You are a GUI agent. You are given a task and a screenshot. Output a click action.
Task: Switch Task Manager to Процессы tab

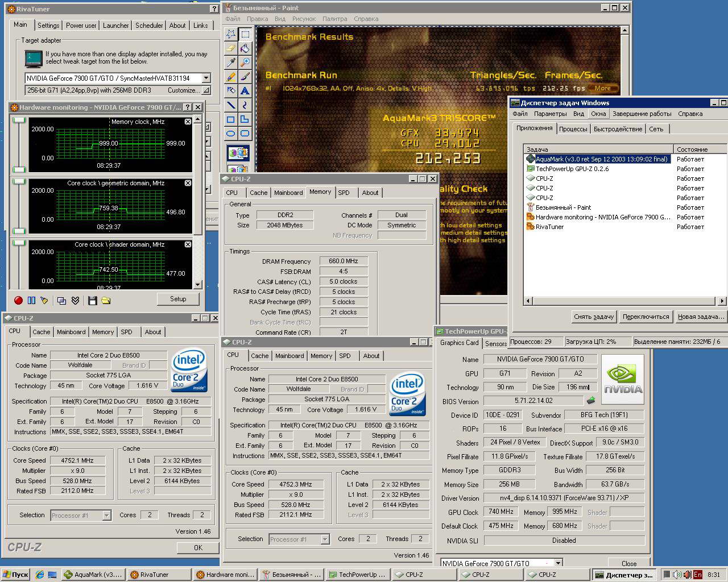click(573, 129)
